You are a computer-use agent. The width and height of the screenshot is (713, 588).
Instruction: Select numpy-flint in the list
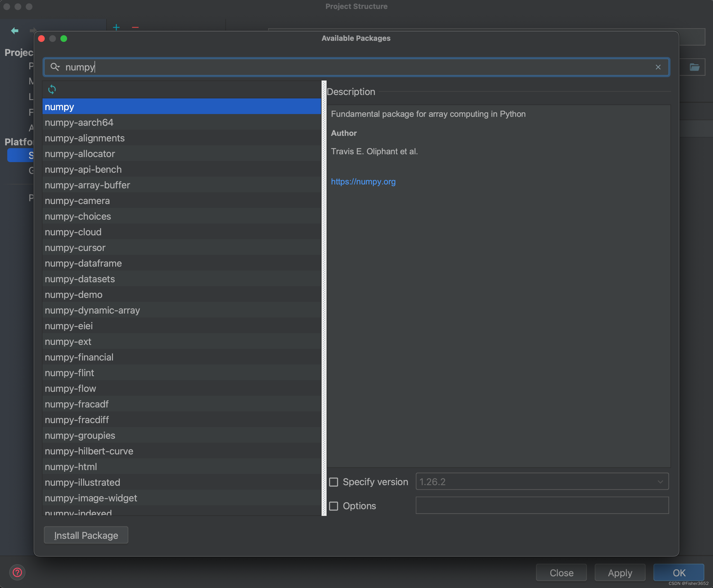point(182,373)
